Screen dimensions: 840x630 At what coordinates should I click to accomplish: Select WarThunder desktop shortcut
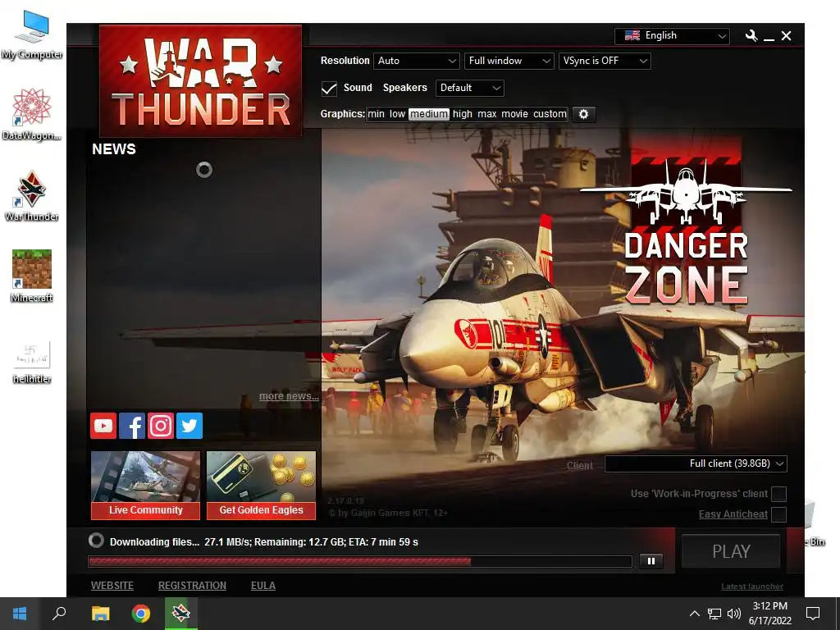pos(32,196)
